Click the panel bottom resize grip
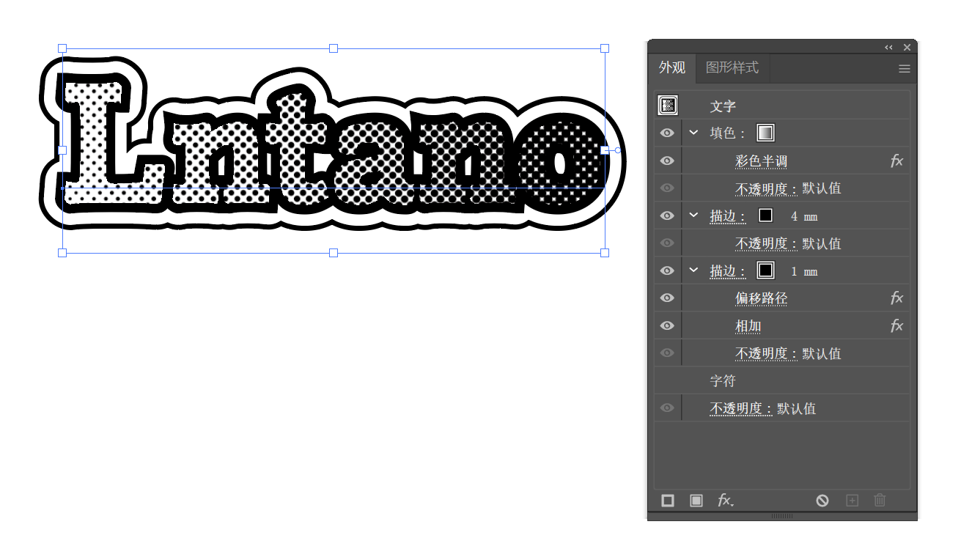961x560 pixels. coord(782,516)
